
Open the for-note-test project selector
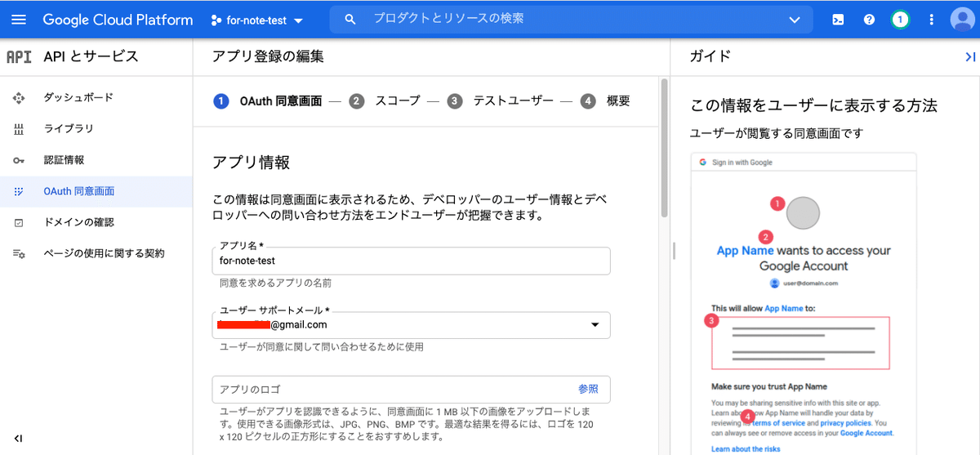point(257,20)
